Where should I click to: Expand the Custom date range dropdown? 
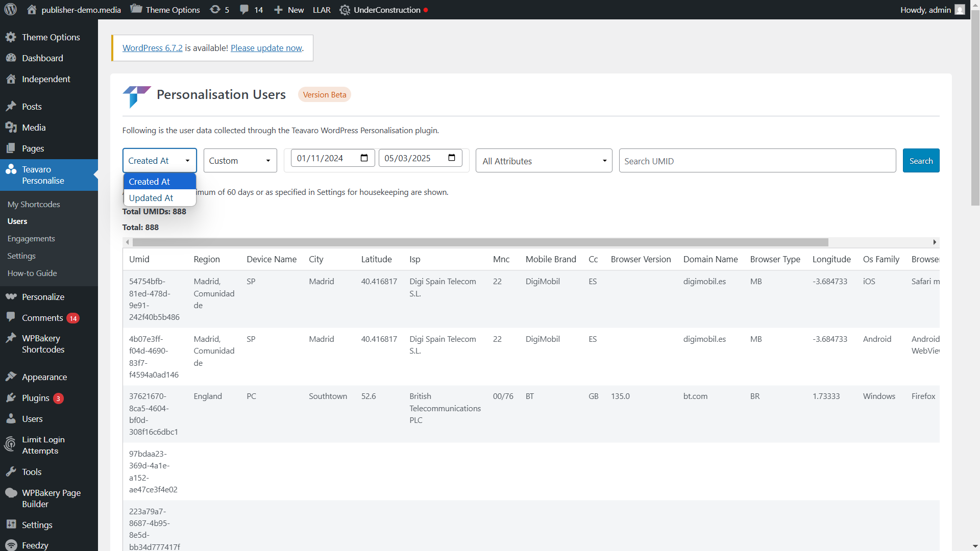(x=240, y=161)
